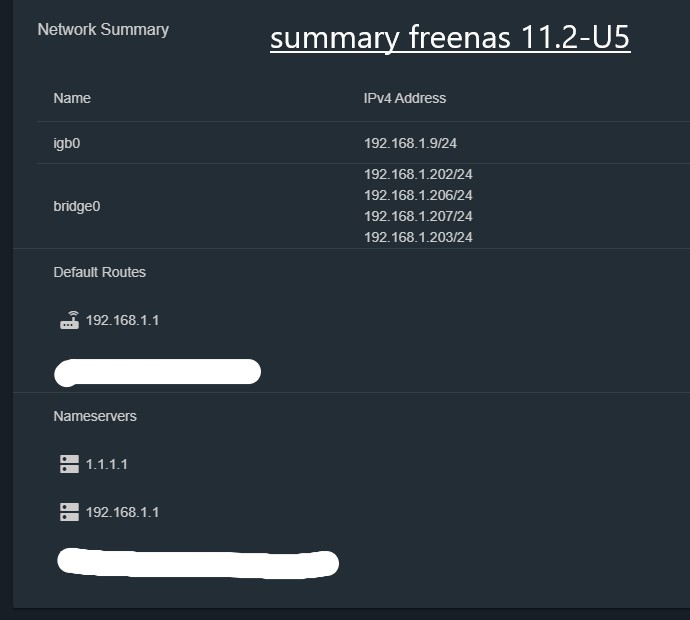Click the IPv4 Address column header
690x620 pixels.
click(405, 98)
